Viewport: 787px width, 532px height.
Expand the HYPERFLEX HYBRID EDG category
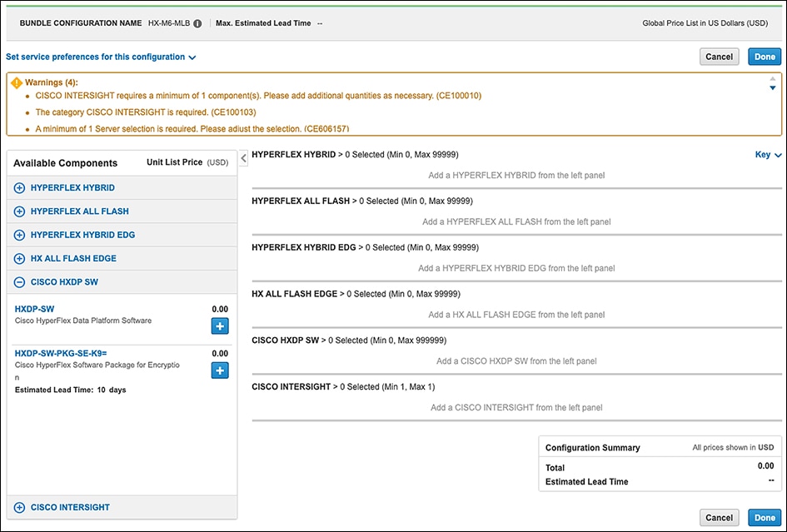tap(20, 235)
